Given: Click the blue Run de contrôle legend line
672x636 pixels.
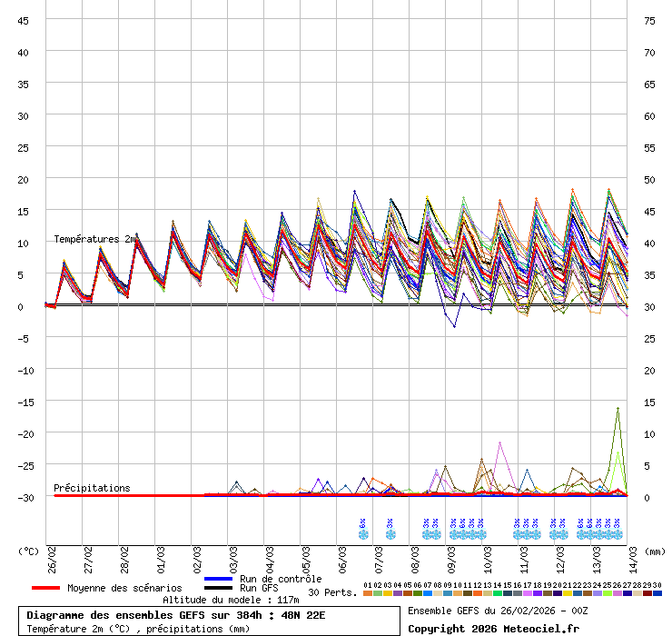Looking at the screenshot, I should pos(219,579).
